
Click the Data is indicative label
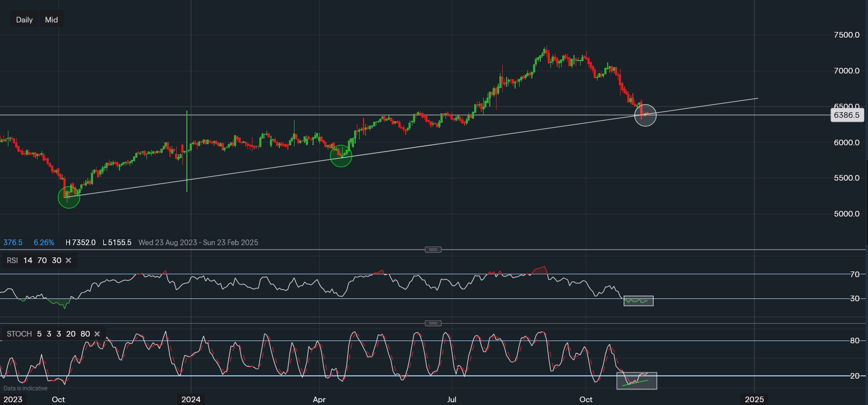26,388
